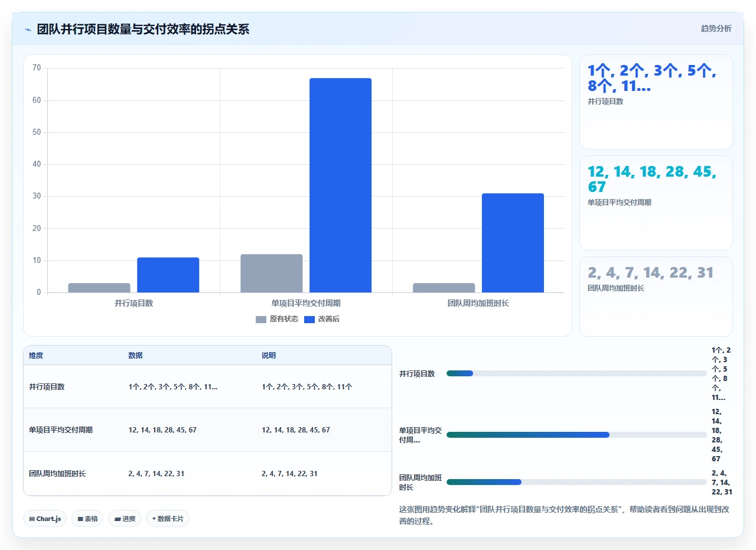Select the 团队周均加班时长 table row label
The height and width of the screenshot is (550, 756).
[57, 474]
